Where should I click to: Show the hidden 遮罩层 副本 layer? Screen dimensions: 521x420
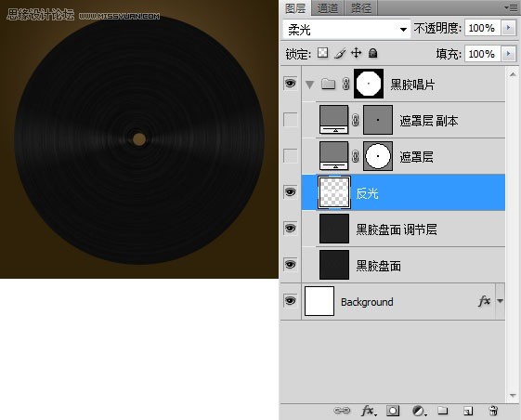290,120
